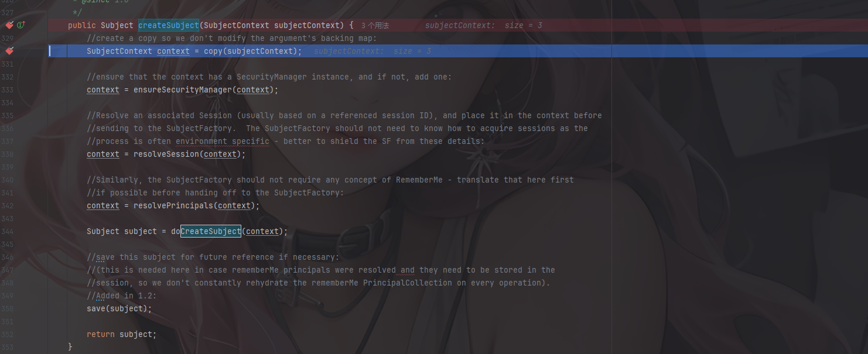This screenshot has height=354, width=868.
Task: Click line number 338 in the gutter
Action: click(7, 154)
